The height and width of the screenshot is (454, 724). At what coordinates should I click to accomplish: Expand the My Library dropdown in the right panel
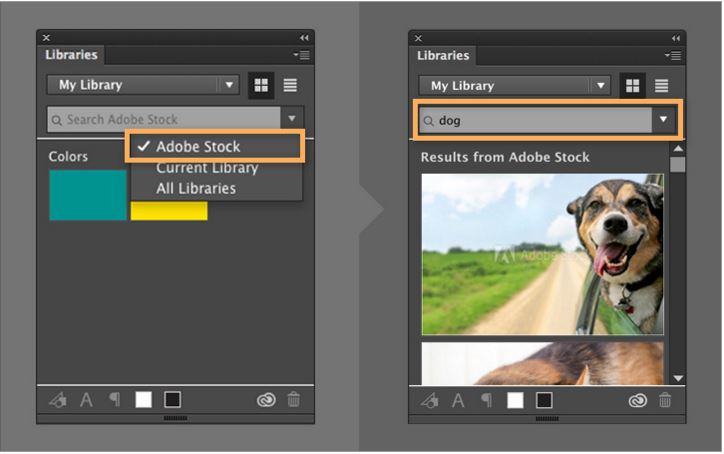pyautogui.click(x=601, y=86)
